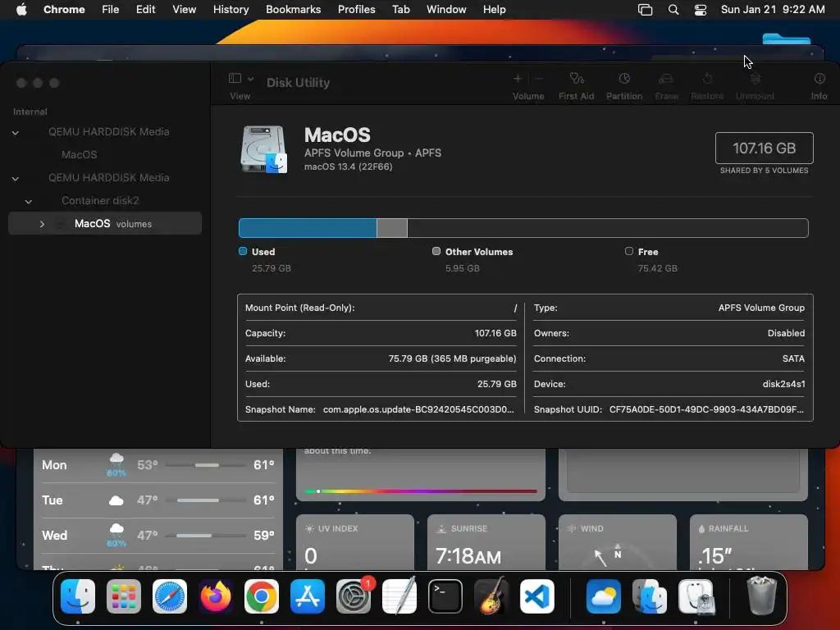Select Container disk2 in the sidebar
The image size is (840, 630).
[100, 200]
